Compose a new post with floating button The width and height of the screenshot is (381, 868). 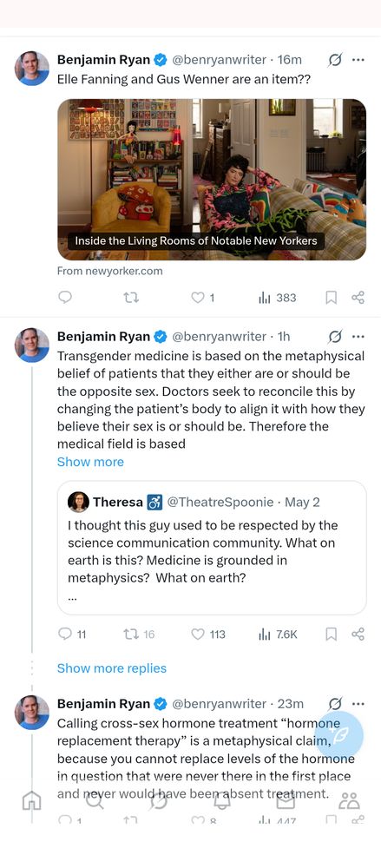(338, 734)
